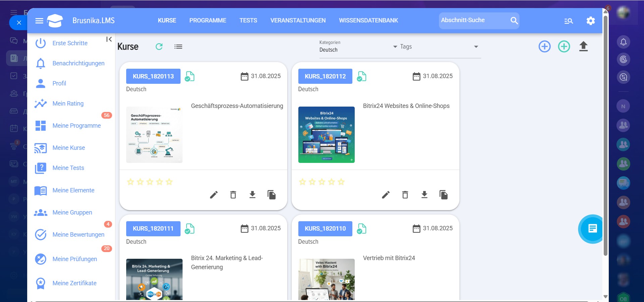Open the settings gear in header
Screen dimensions: 644x302
click(590, 21)
